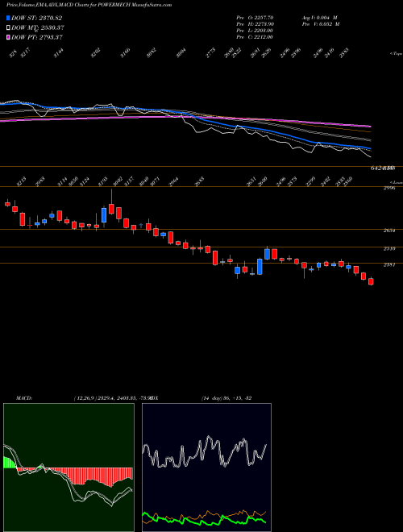Click the green MACD histogram bars
Image resolution: width=403 pixels, height=532 pixels.
click(x=10, y=463)
